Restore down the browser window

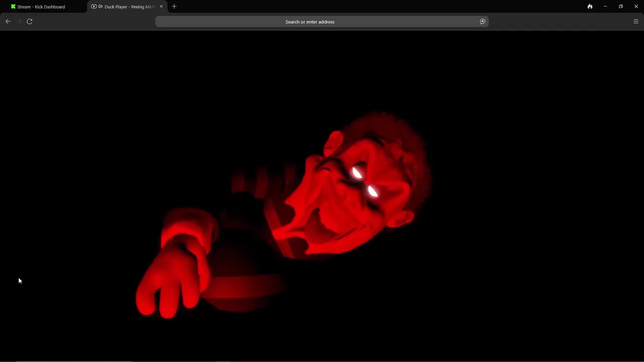pos(621,7)
